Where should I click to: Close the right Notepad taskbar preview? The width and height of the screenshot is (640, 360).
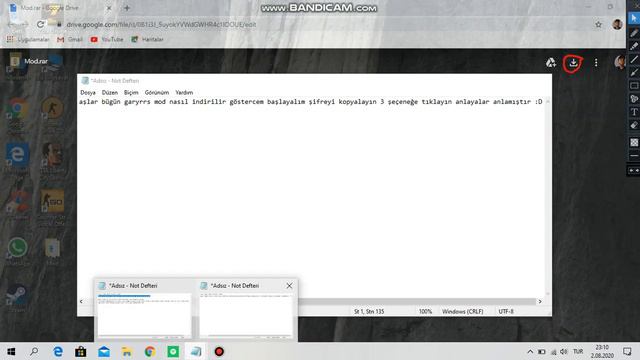(x=289, y=286)
